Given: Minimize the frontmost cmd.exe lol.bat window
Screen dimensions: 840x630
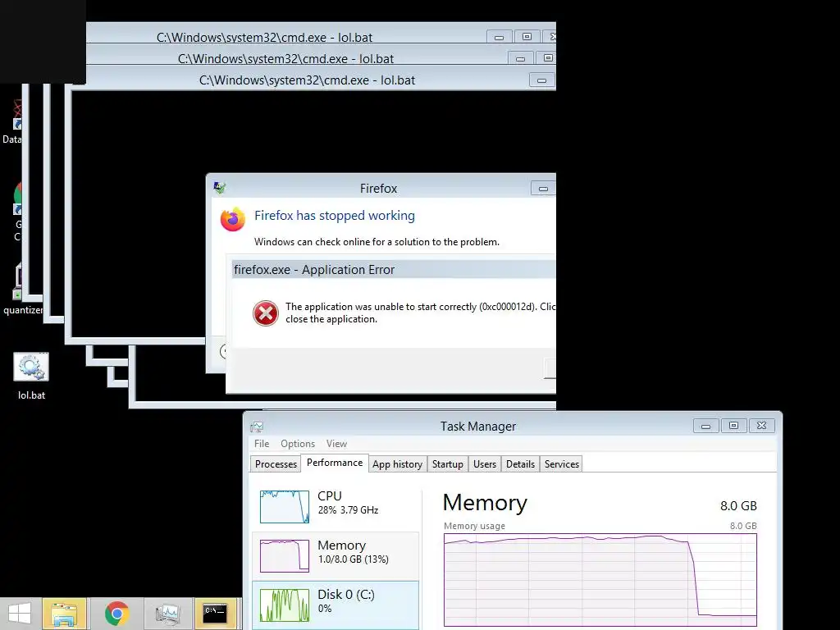Looking at the screenshot, I should tap(541, 80).
